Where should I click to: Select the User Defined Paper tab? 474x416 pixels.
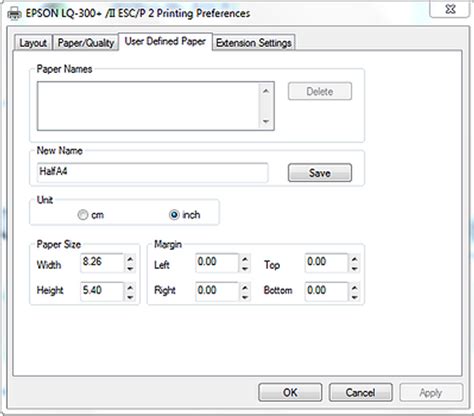pos(165,41)
